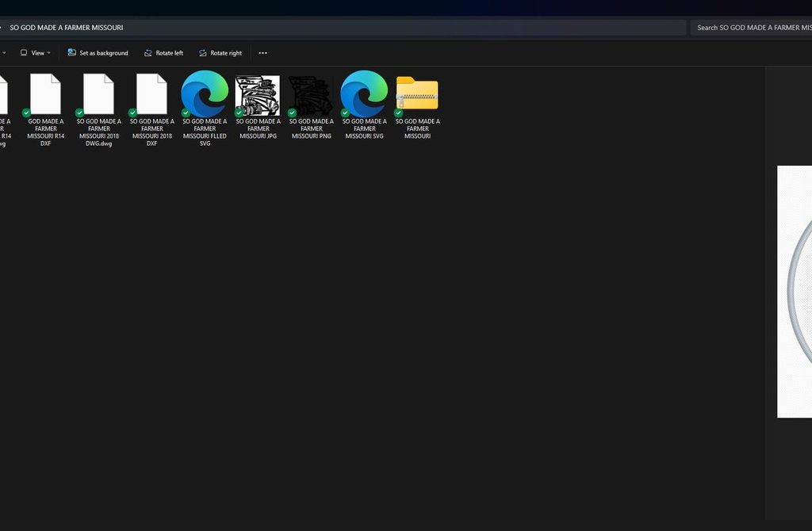Click Rotate left in the toolbar
This screenshot has height=531, width=812.
(x=163, y=53)
